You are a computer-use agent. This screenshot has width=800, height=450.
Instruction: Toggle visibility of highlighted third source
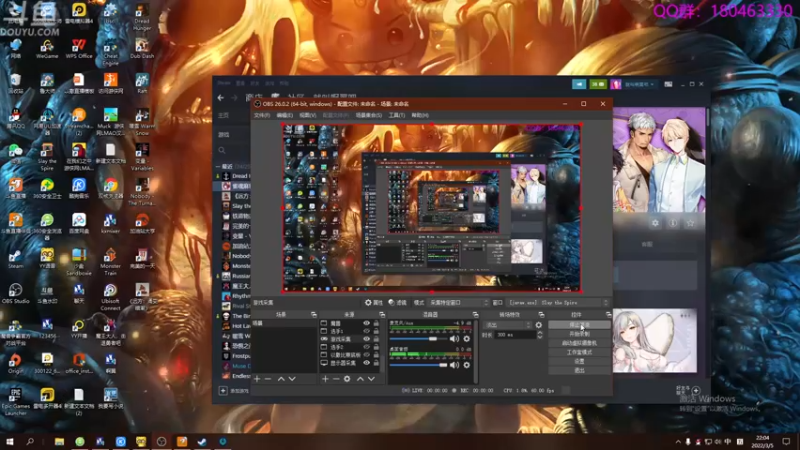(366, 339)
